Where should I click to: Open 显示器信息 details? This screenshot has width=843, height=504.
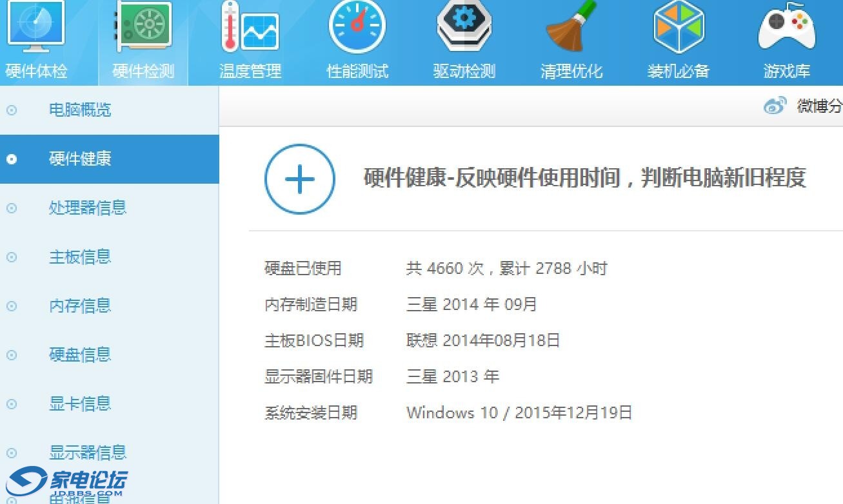(87, 452)
